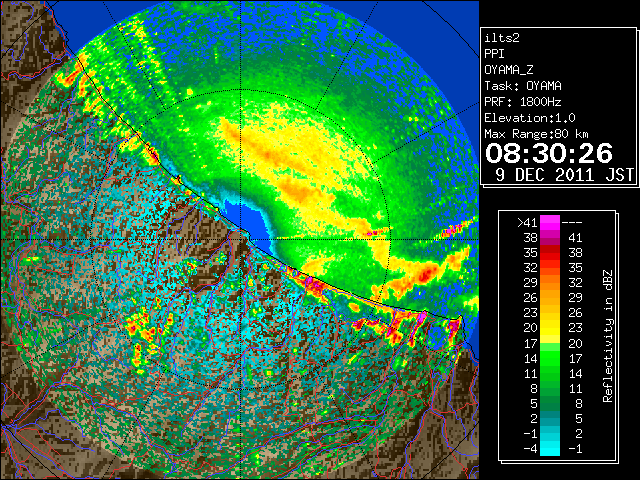This screenshot has width=640, height=480.
Task: Click the 'Max Range:80 km' line
Action: (x=536, y=134)
